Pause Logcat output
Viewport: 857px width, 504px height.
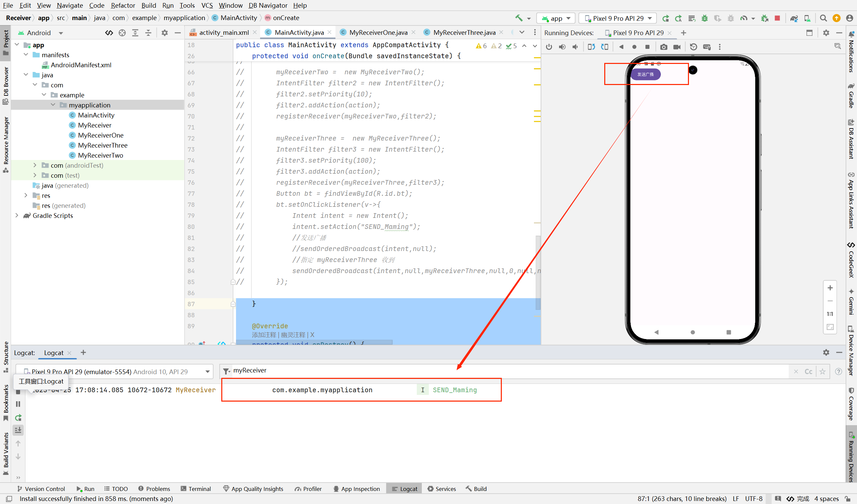click(18, 404)
